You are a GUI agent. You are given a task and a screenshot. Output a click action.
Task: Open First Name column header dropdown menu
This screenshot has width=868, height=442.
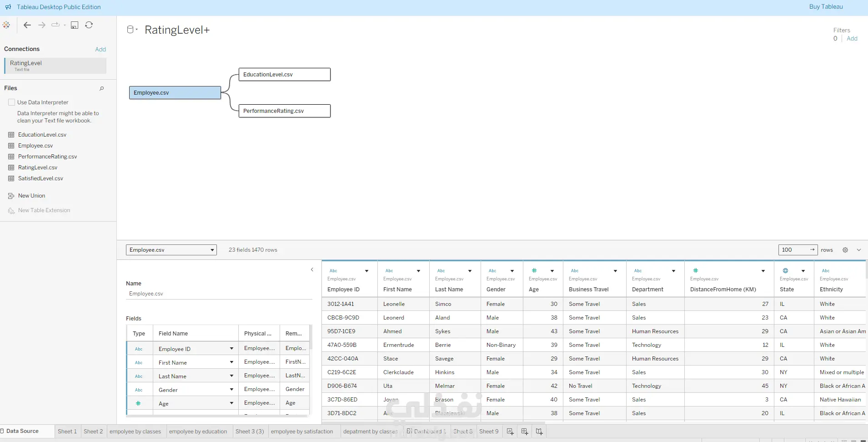click(x=418, y=271)
